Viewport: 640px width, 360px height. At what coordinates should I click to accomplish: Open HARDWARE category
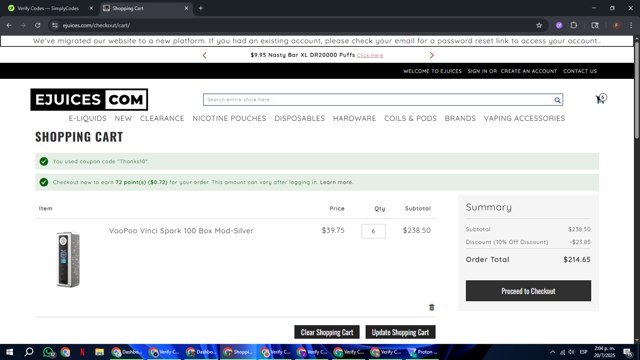354,118
